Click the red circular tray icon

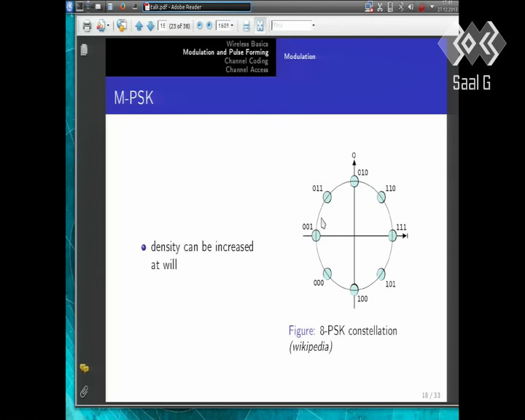(421, 8)
